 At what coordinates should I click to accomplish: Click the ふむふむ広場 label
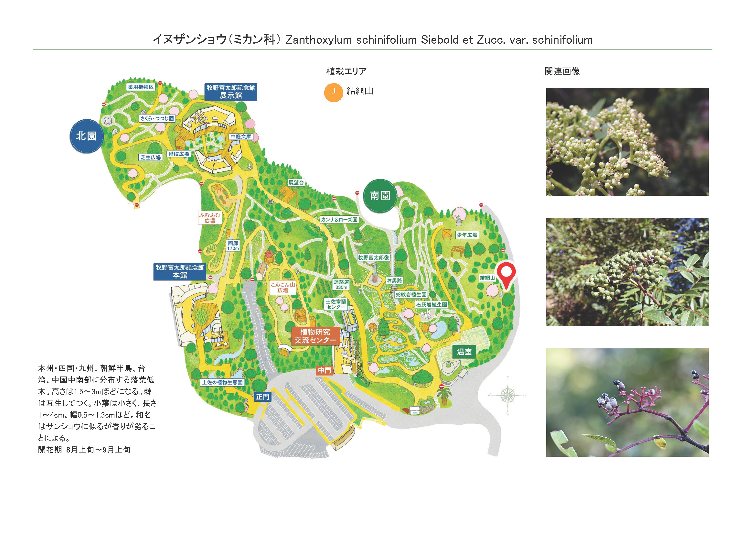pyautogui.click(x=210, y=218)
